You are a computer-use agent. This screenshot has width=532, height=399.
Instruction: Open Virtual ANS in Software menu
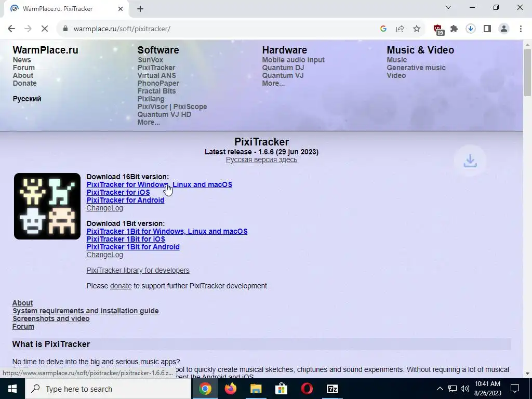click(156, 75)
